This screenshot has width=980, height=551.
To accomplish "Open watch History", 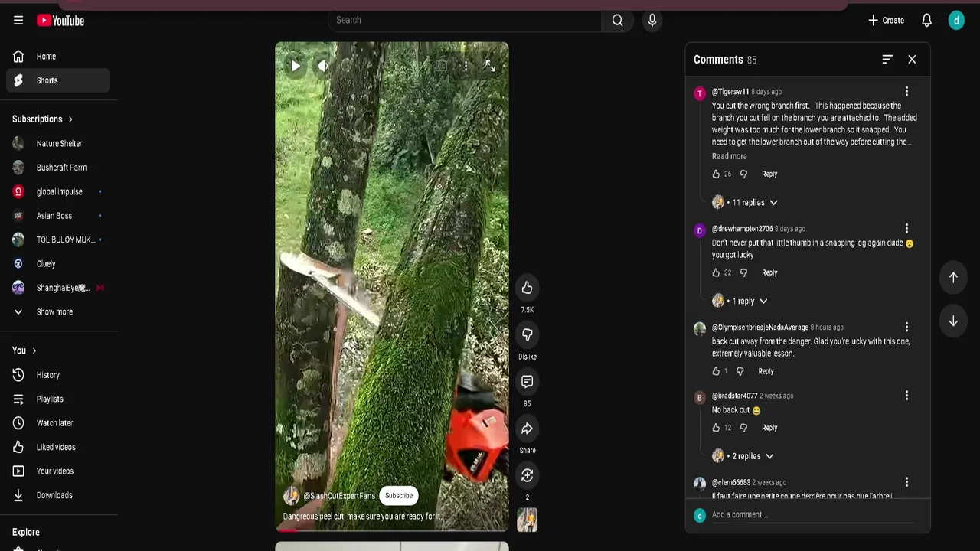I will tap(58, 375).
